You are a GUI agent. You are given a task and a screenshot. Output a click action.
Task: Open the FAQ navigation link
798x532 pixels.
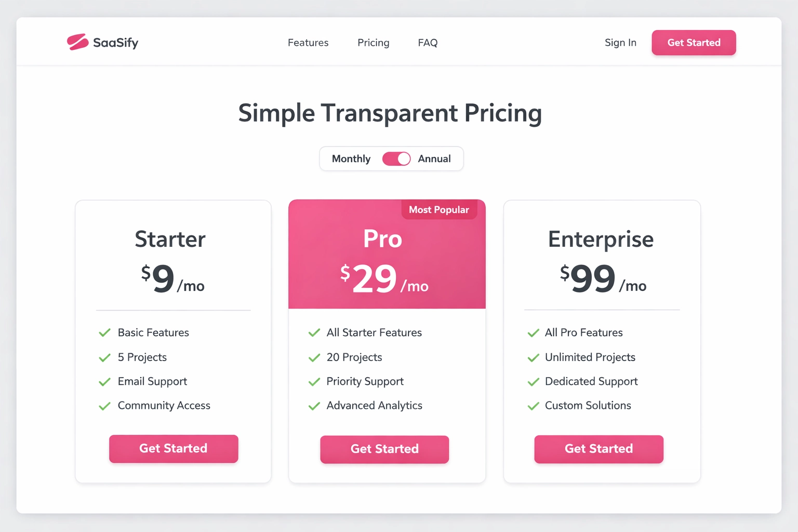[428, 43]
